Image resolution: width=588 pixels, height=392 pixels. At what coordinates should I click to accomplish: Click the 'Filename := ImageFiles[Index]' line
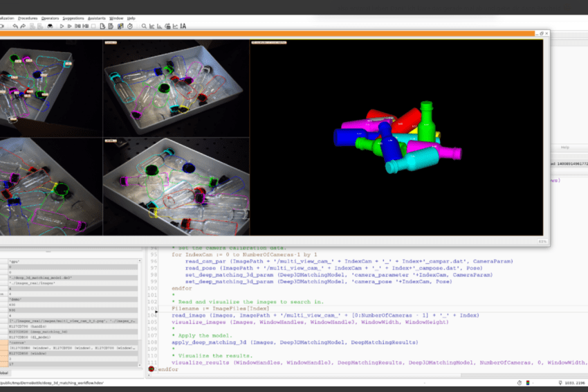(220, 309)
